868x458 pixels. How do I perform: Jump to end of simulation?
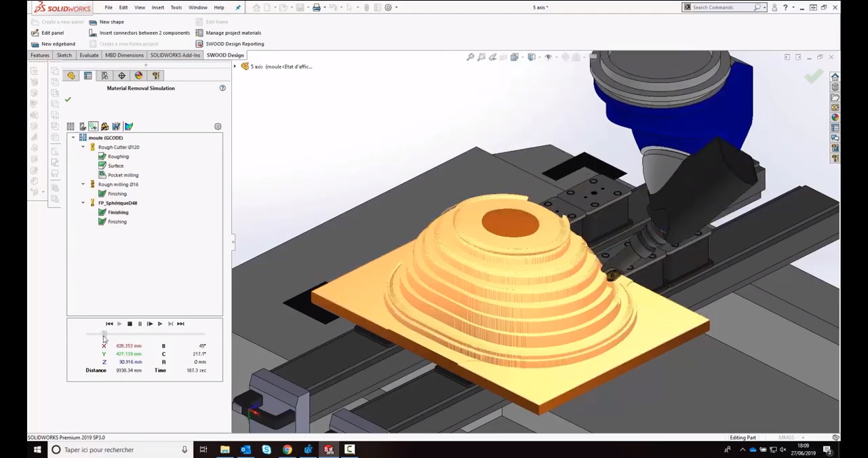point(180,324)
